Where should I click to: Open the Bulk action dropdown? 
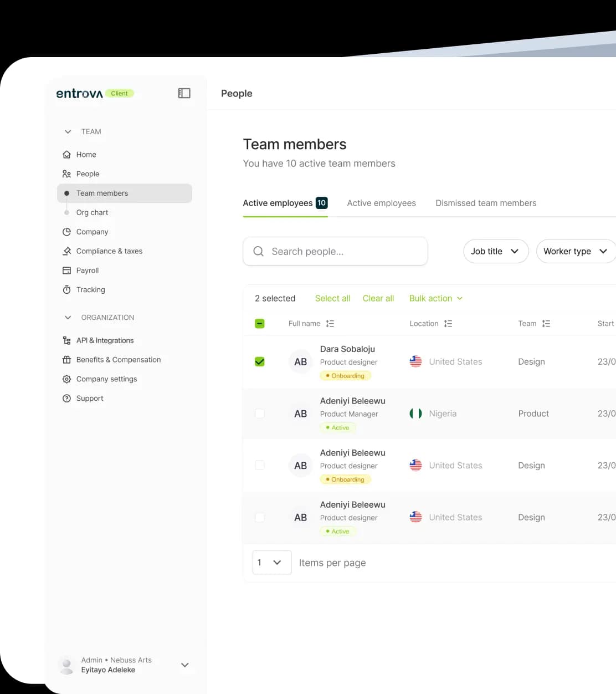(436, 298)
